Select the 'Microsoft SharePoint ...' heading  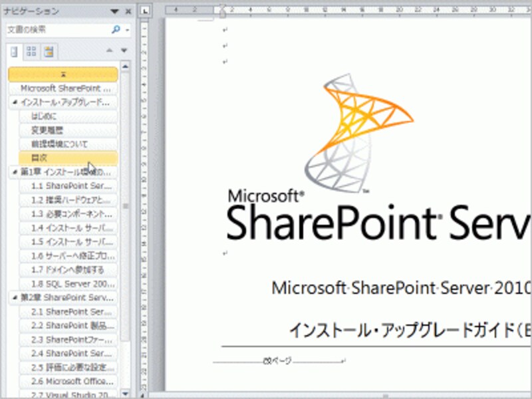pyautogui.click(x=63, y=88)
